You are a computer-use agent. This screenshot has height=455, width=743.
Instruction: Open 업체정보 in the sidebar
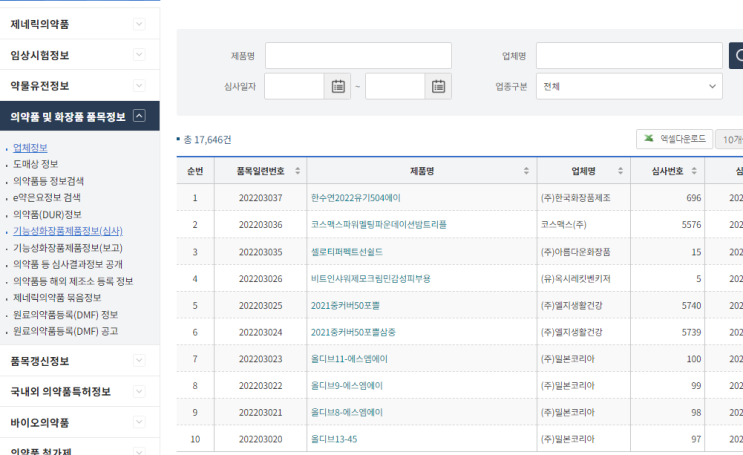30,148
